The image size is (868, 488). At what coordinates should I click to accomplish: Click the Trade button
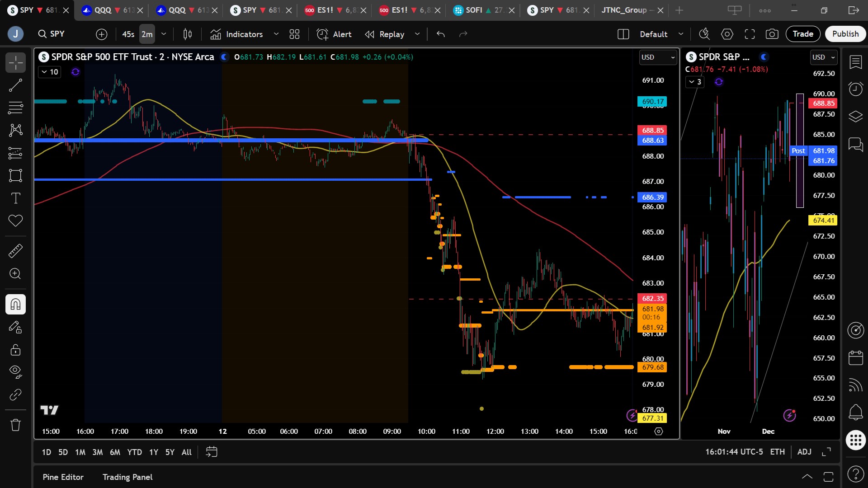(802, 34)
